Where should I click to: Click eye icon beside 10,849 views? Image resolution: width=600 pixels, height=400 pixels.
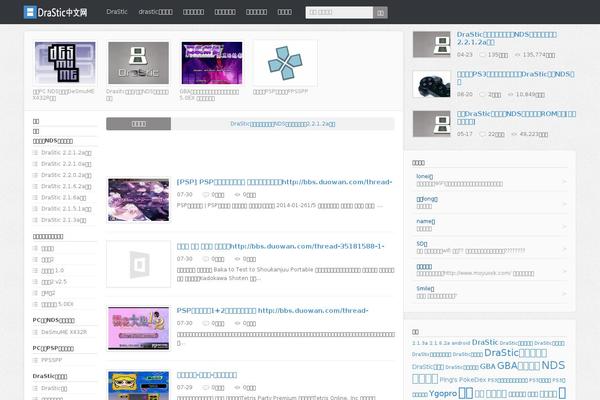coord(510,94)
